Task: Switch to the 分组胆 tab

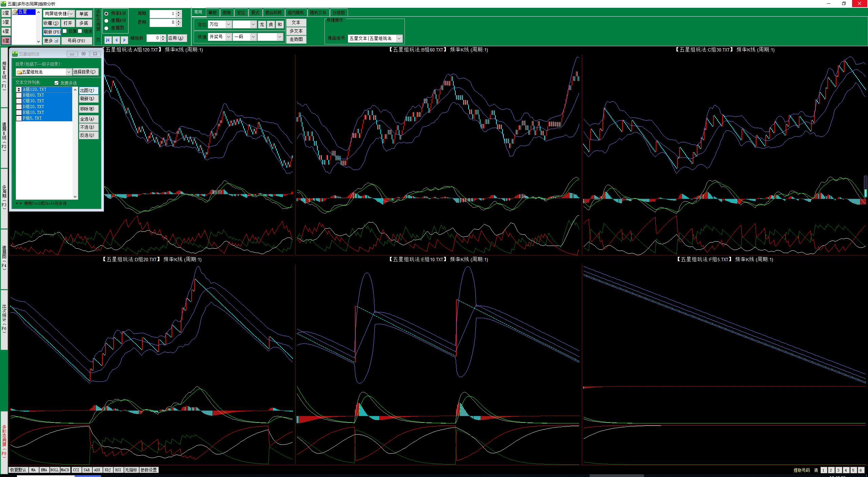Action: pyautogui.click(x=339, y=13)
